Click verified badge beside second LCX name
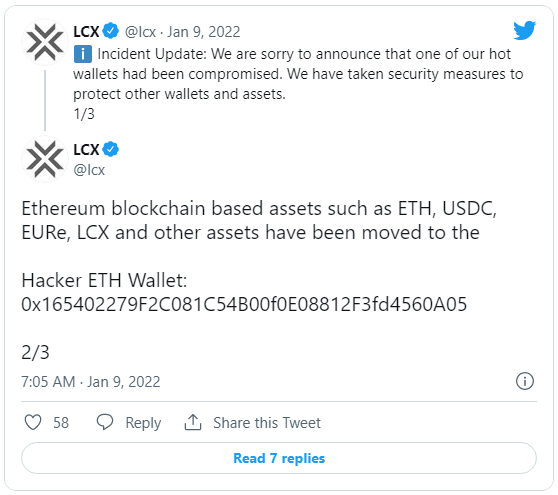558x495 pixels. (111, 149)
